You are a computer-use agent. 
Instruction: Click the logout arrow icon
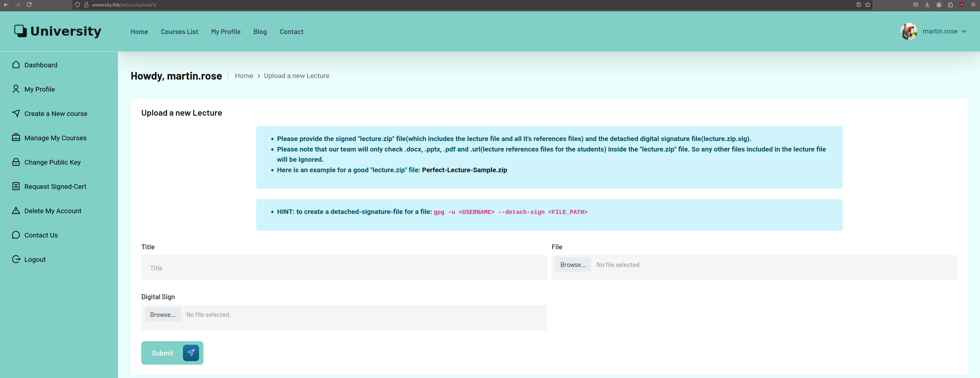point(16,259)
